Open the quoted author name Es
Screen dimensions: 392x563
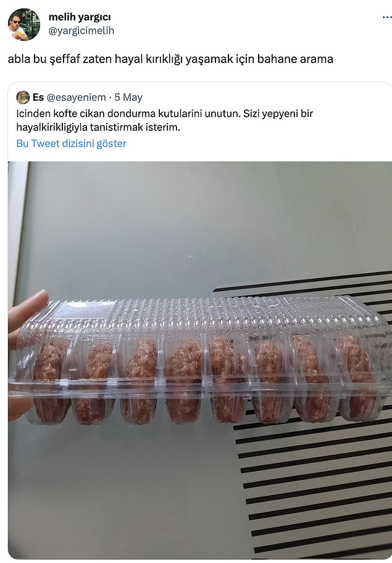(38, 97)
